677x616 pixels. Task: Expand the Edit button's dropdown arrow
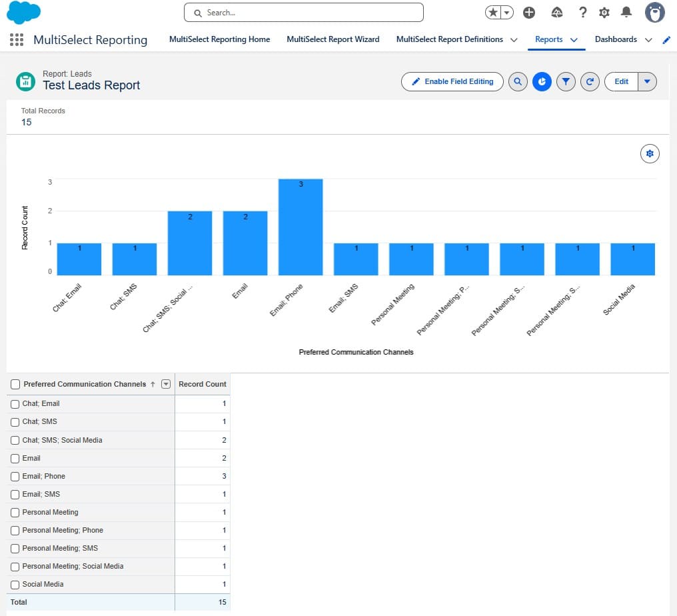pyautogui.click(x=647, y=81)
